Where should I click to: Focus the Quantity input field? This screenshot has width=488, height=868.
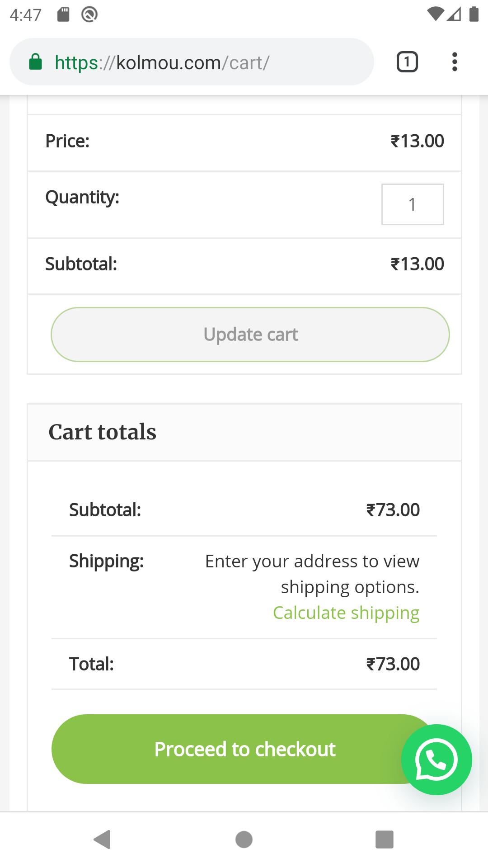coord(413,204)
